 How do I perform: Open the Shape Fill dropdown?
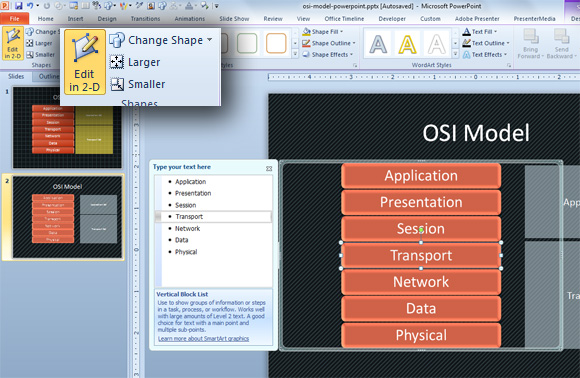pyautogui.click(x=323, y=32)
